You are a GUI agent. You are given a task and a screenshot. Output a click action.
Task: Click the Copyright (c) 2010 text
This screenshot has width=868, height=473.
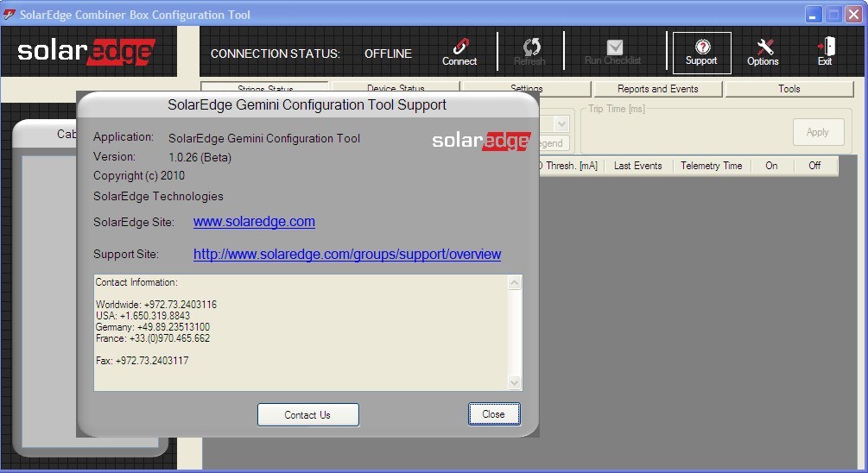tap(139, 175)
